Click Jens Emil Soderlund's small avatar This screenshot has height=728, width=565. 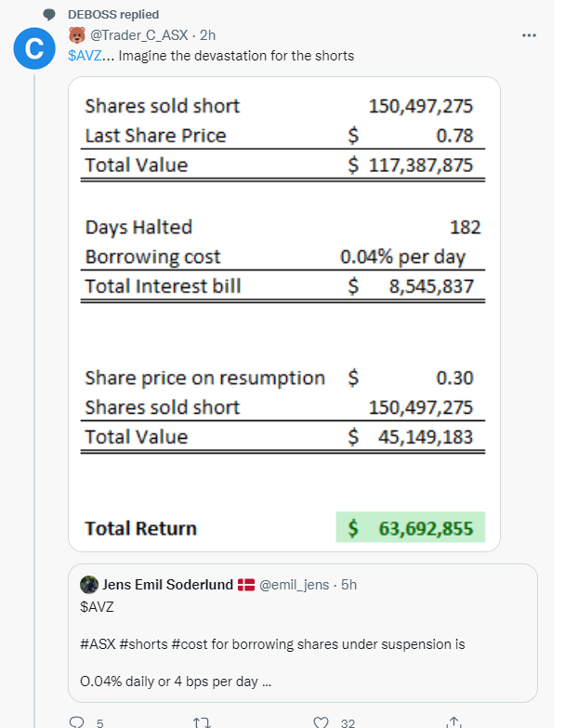[89, 585]
